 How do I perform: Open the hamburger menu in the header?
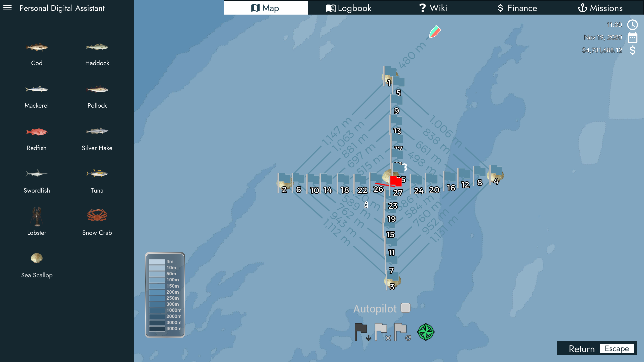coord(8,8)
